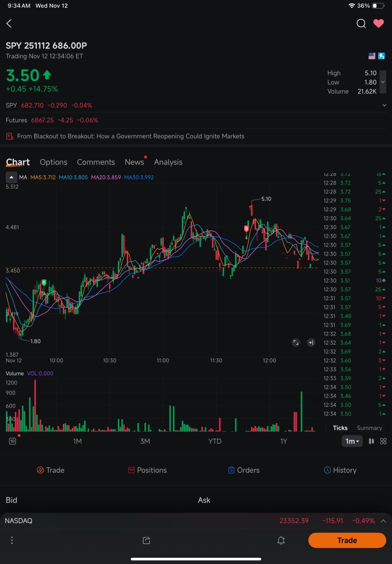Select the MA30:3.992 indicator label

(139, 177)
